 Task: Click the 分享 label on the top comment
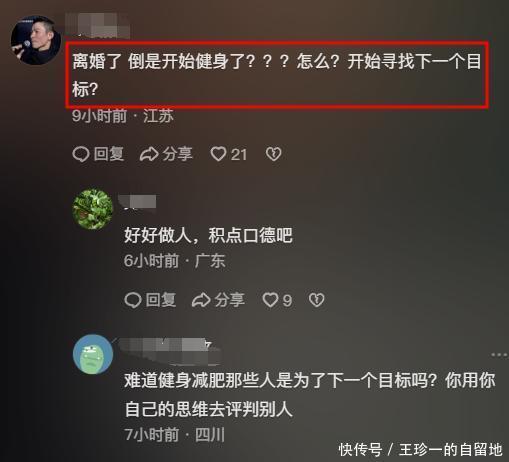(x=178, y=154)
